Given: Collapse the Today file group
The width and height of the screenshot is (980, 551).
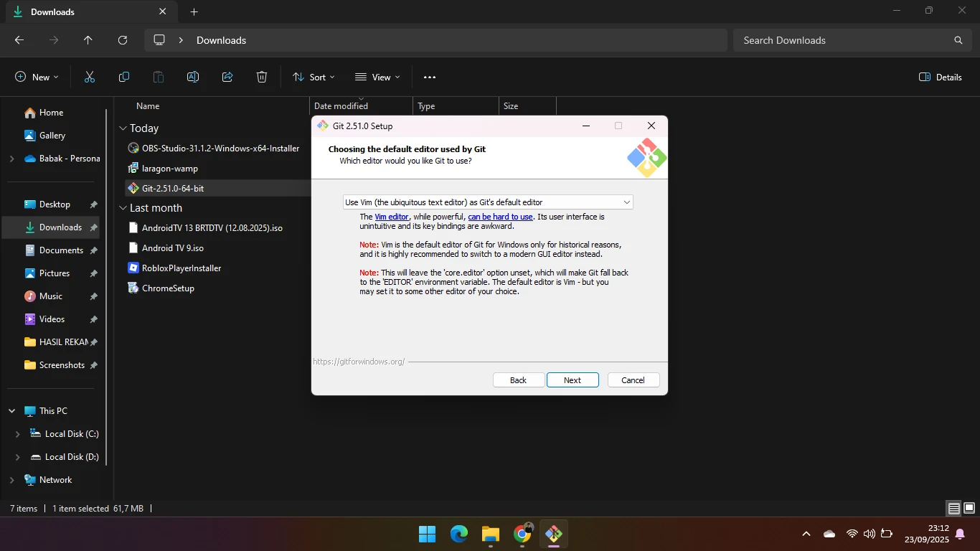Looking at the screenshot, I should 123,128.
